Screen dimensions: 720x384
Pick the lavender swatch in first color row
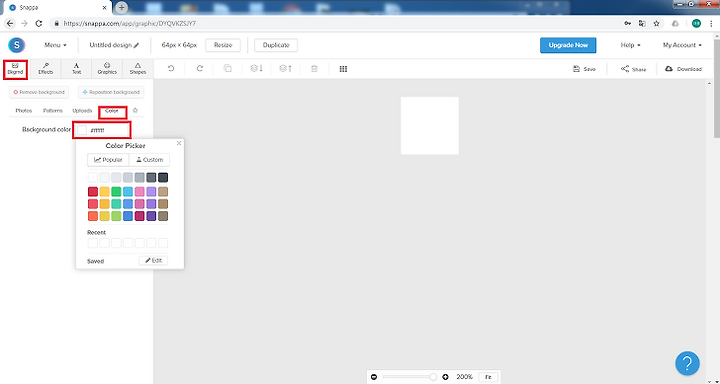pyautogui.click(x=151, y=192)
